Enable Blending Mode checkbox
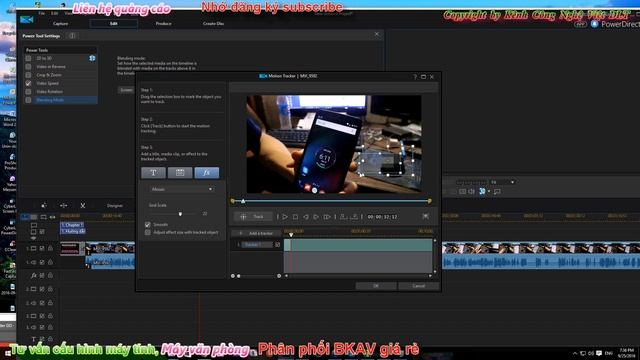 tap(28, 100)
